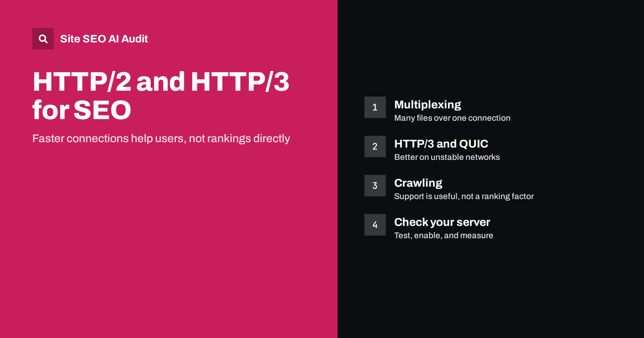Click 'Many files over one connection' text
Viewport: 644px width, 338px height.
(452, 118)
